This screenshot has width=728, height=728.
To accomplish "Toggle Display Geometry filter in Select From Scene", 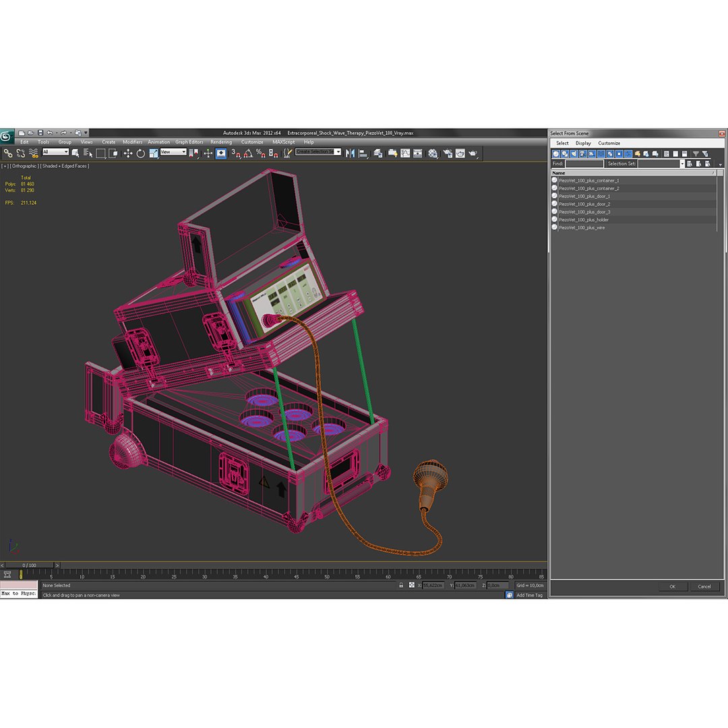I will 555,154.
